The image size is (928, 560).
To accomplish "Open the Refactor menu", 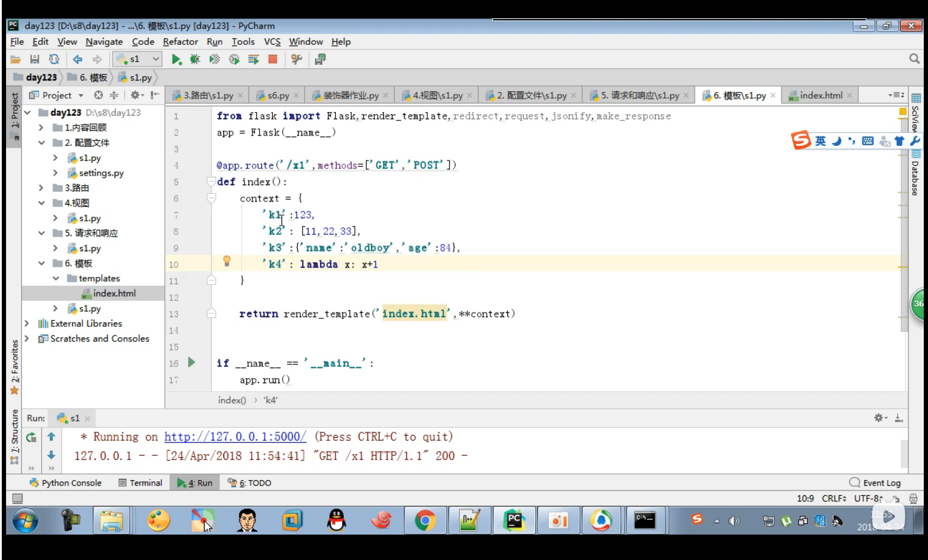I will pos(180,42).
